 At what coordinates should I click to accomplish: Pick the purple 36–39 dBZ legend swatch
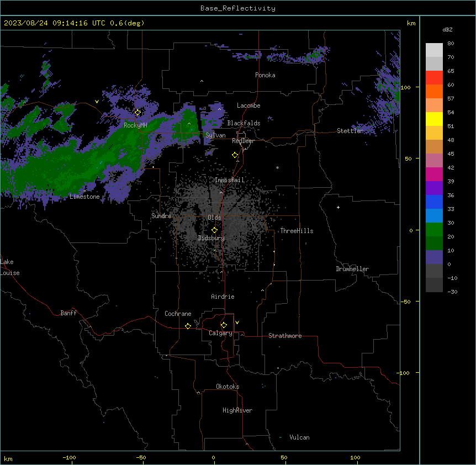(434, 188)
